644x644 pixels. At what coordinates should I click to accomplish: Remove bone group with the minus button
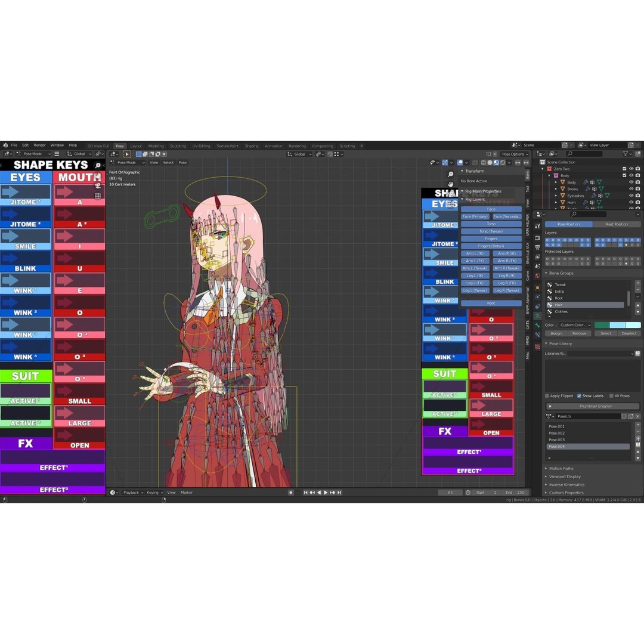pyautogui.click(x=638, y=290)
